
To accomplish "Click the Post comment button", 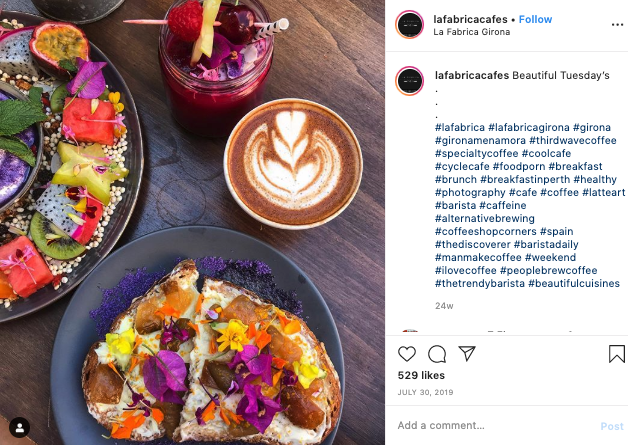I will tap(612, 426).
